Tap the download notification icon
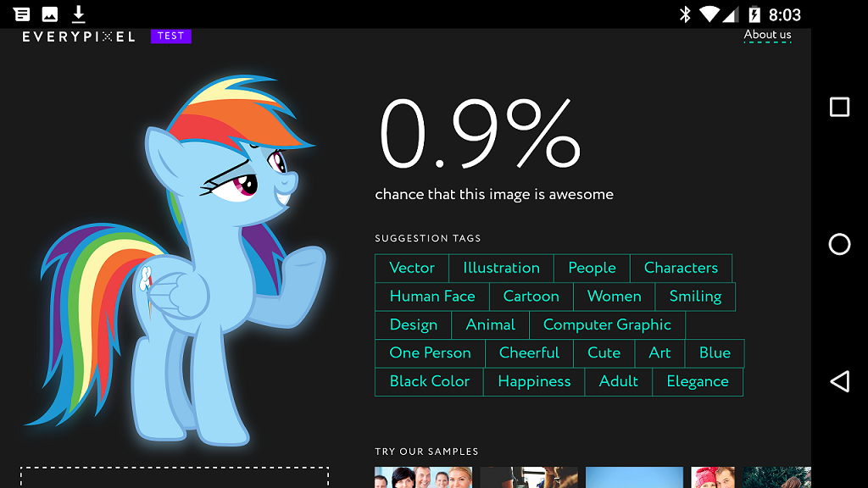868x488 pixels. point(79,14)
